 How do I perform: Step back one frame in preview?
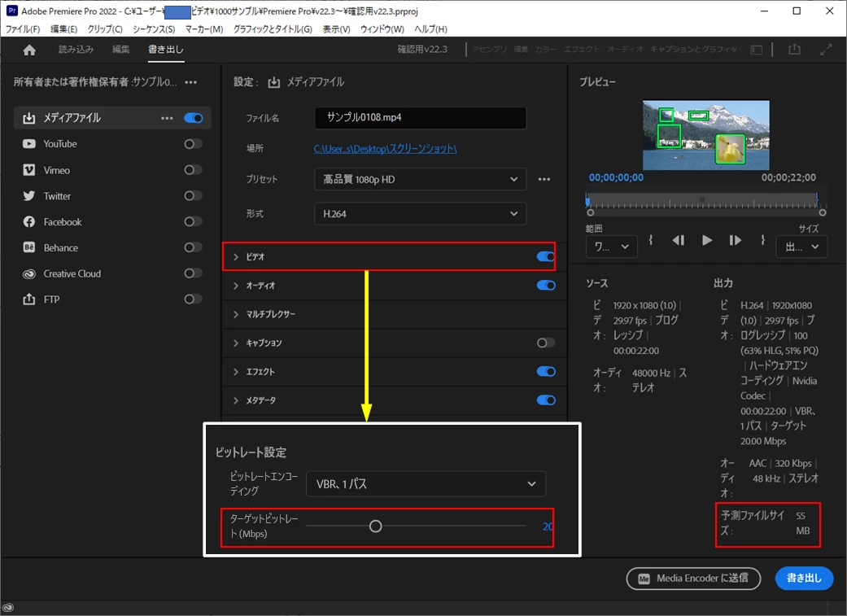679,240
